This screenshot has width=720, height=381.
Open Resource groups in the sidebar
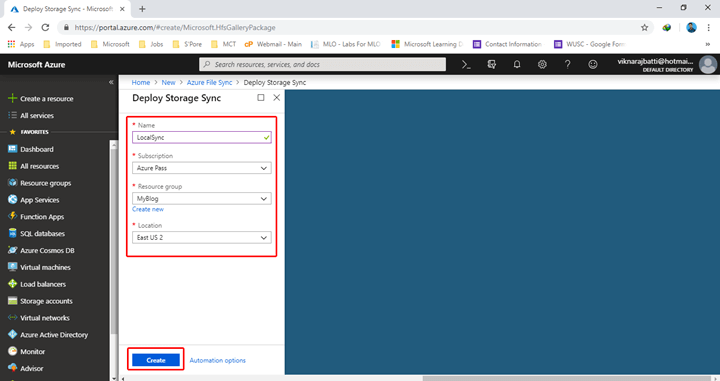39,183
